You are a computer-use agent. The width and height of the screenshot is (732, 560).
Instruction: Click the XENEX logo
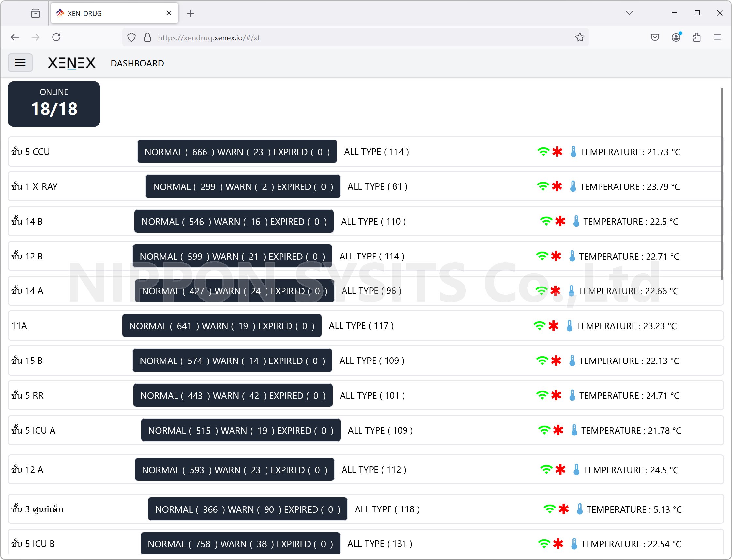(x=71, y=63)
